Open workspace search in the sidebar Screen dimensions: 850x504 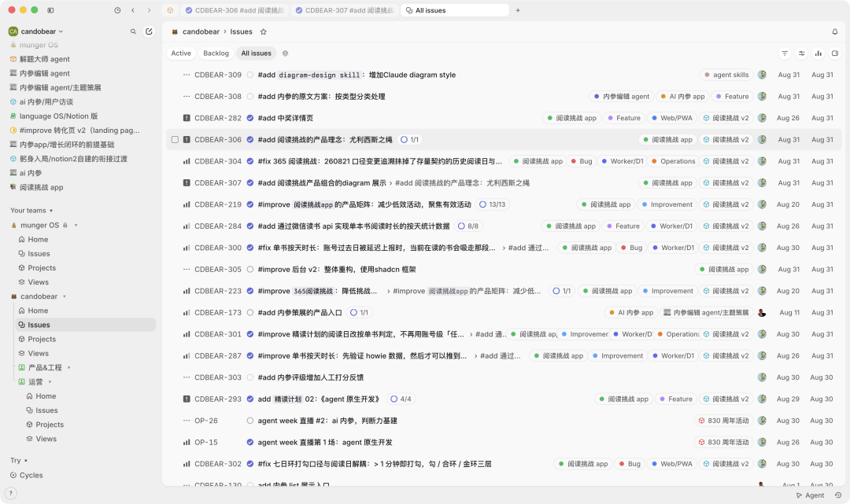pos(133,31)
